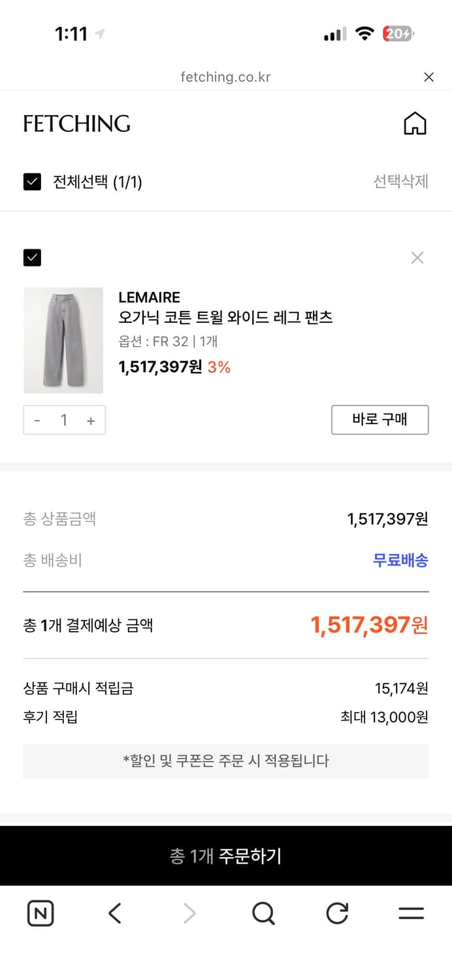Tap 총 1개 주문하기 to order
The width and height of the screenshot is (452, 980).
pyautogui.click(x=226, y=855)
